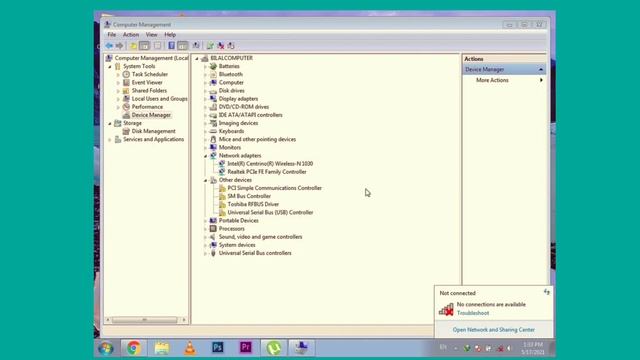Select Device Manager in the left tree
Screen dimensions: 640x360
151,115
